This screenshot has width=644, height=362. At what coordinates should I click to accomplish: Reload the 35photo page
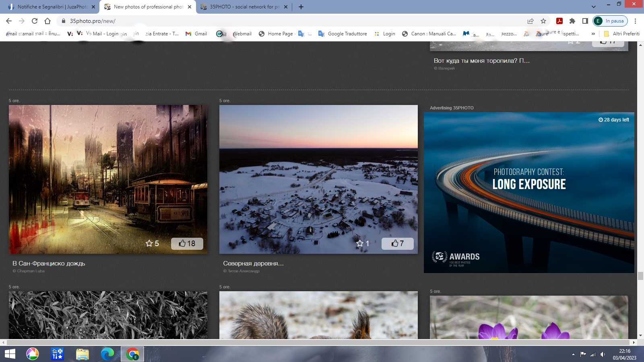click(35, 21)
